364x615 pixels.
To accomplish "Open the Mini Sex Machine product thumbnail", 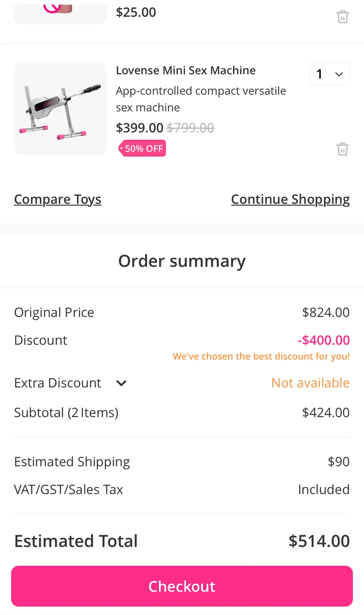I will (x=60, y=109).
